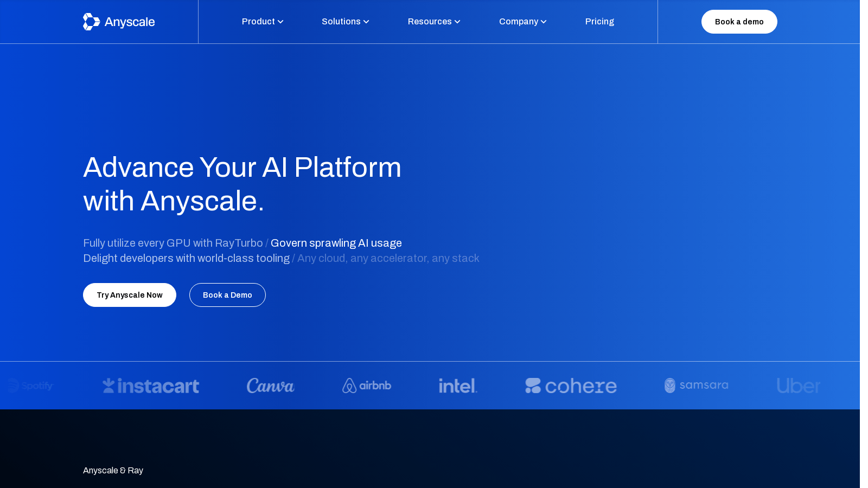
Task: Click the Intel logo
Action: [x=458, y=386]
